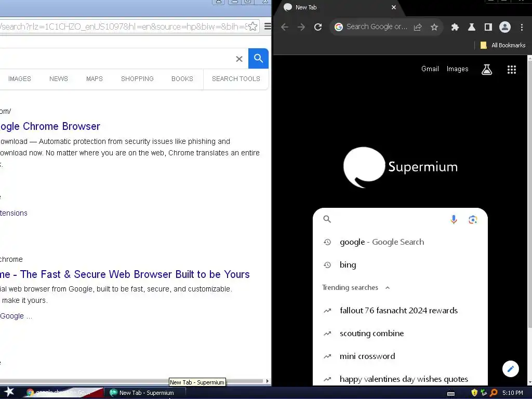
Task: Choose the "fallout 76 fasnacht 2024 rewards" trend
Action: click(x=401, y=311)
